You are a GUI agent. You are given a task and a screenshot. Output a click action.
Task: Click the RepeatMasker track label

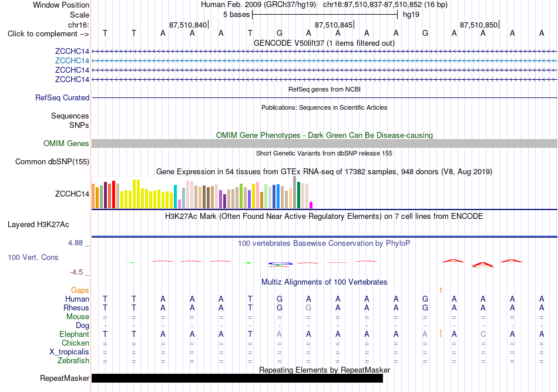point(65,378)
